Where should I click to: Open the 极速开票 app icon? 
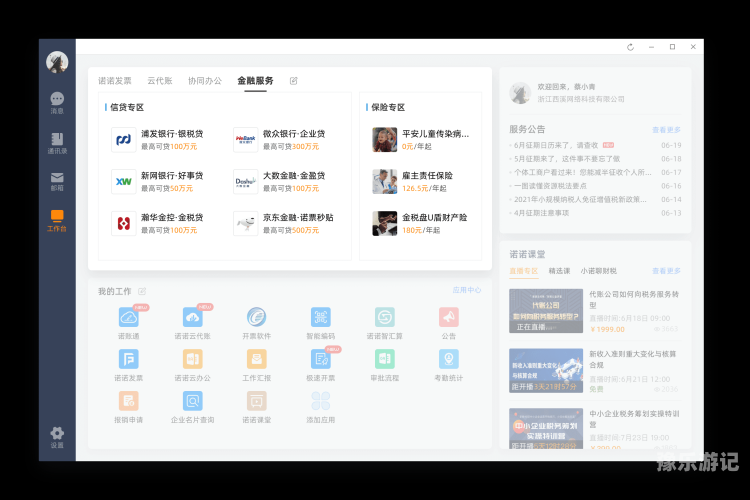click(320, 359)
